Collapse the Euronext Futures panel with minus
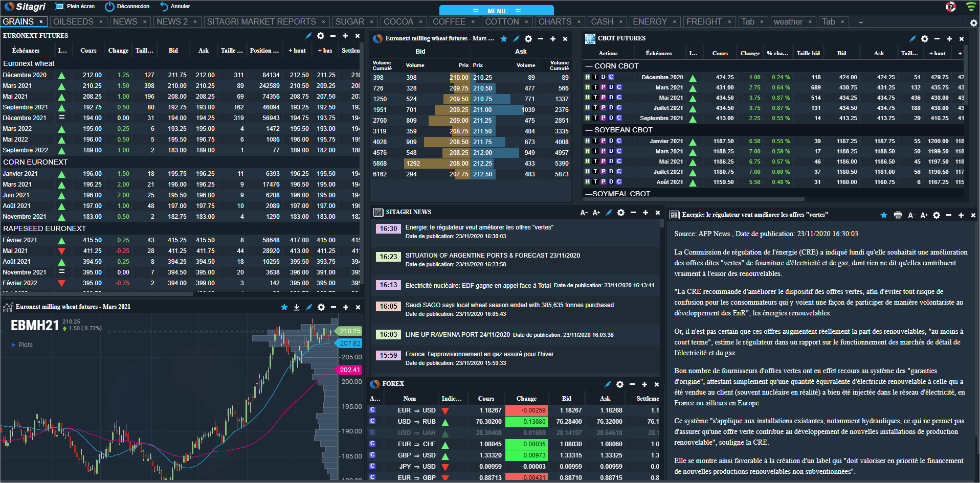Image resolution: width=980 pixels, height=483 pixels. pos(333,36)
